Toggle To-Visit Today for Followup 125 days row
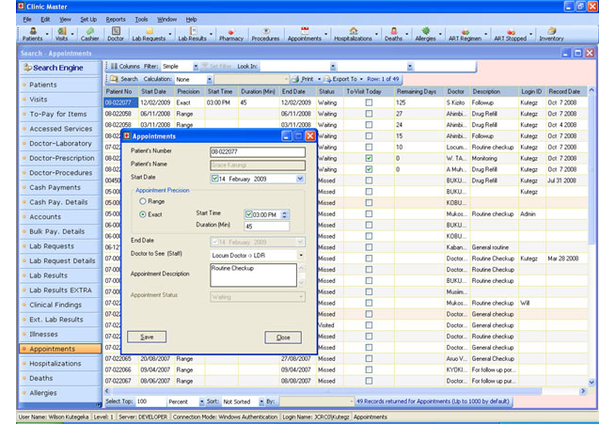The image size is (615, 424). [x=369, y=102]
